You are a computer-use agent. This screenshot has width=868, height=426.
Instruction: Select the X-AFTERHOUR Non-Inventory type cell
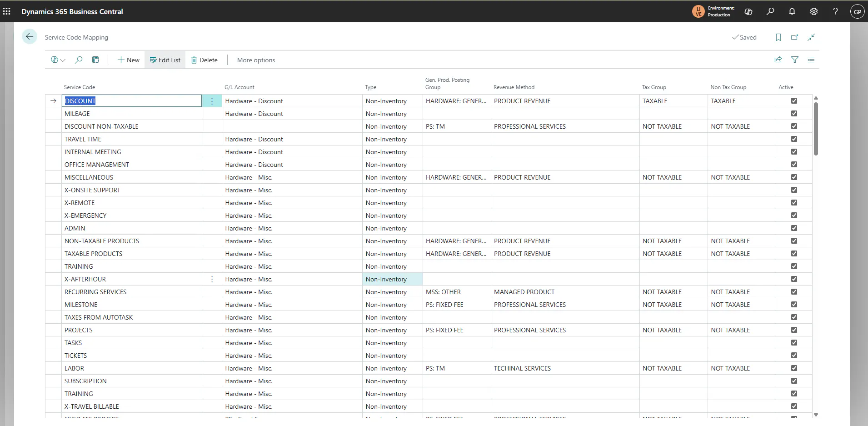click(393, 279)
